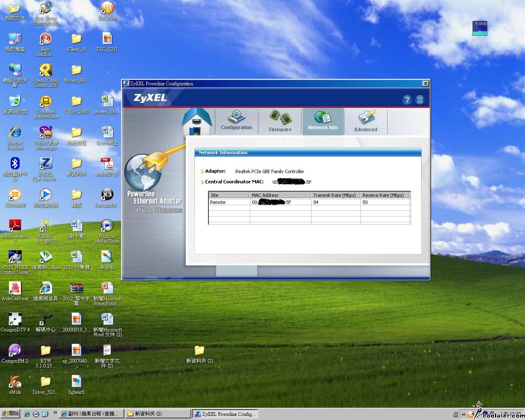Select the general_obs Excel file
Viewport: 525px width, 420px height.
107,105
